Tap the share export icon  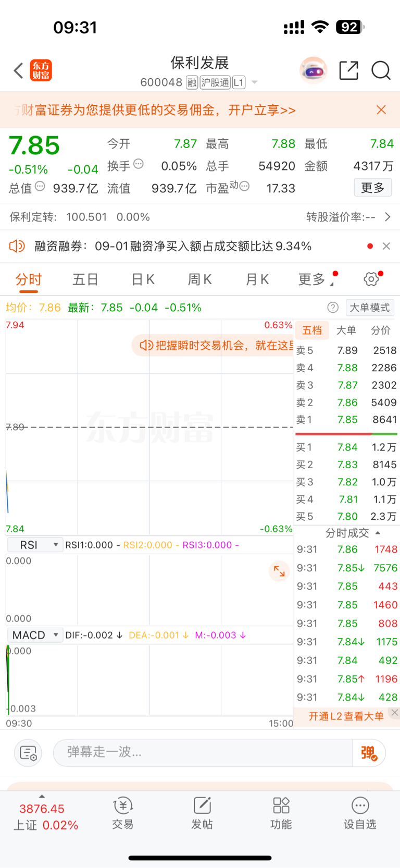click(349, 70)
